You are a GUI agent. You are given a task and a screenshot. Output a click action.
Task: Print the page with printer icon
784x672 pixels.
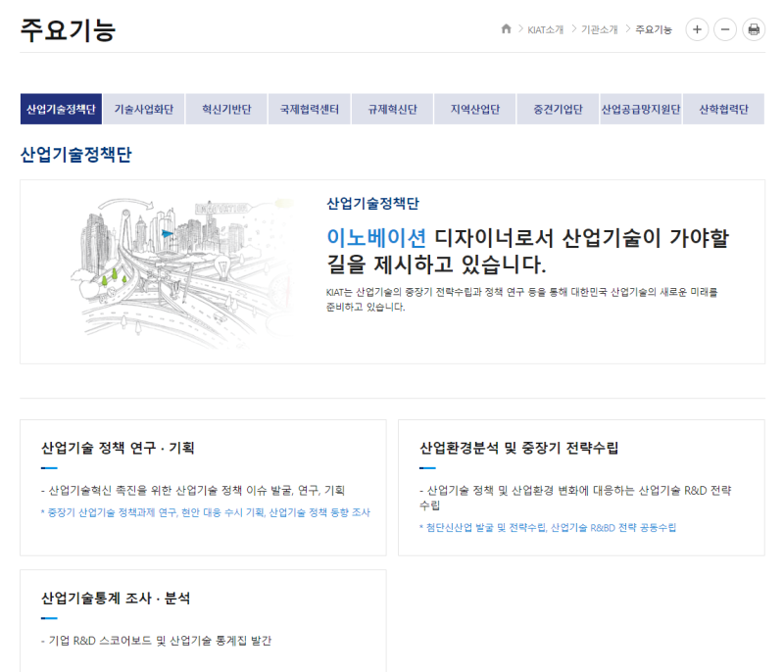coord(754,29)
